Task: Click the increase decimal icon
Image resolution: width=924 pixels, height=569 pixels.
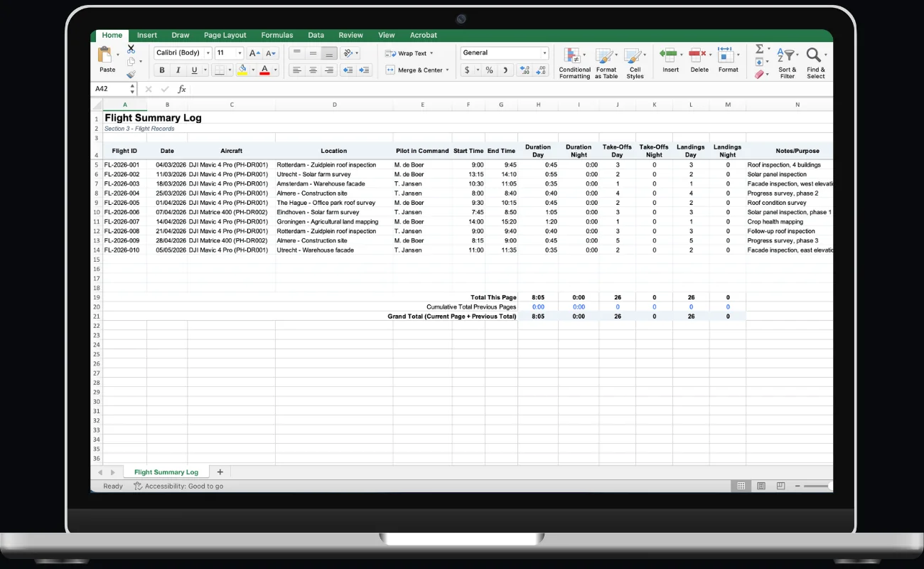Action: point(525,70)
